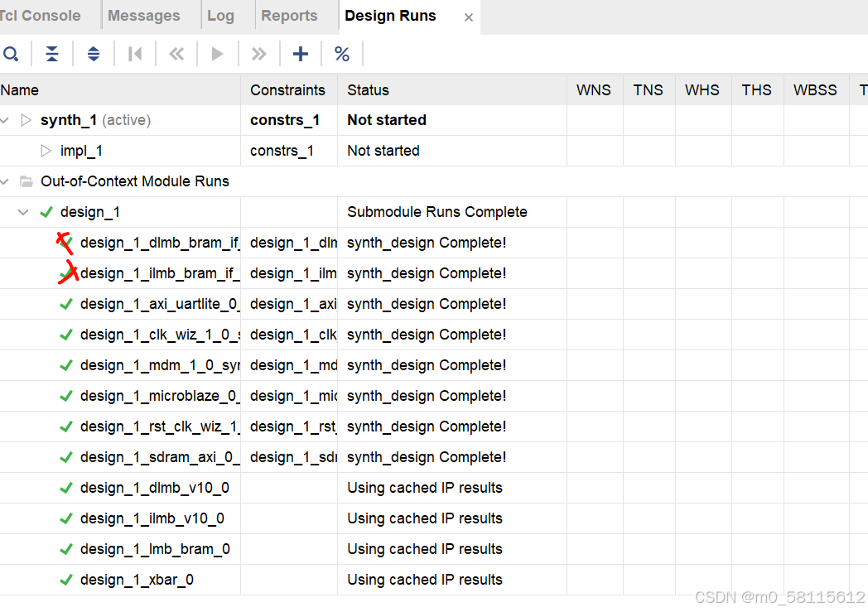Collapse all rows with the Collapse All icon
Image resolution: width=868 pixels, height=612 pixels.
pyautogui.click(x=52, y=54)
